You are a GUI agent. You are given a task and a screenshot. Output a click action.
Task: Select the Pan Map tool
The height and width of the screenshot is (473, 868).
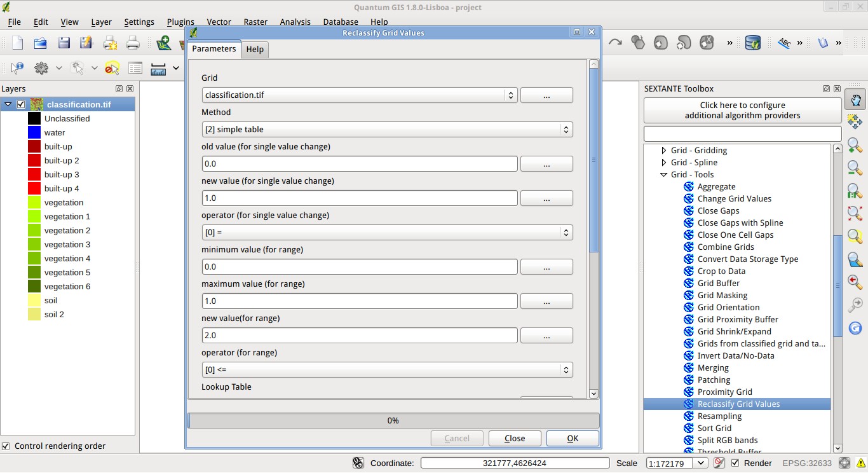pyautogui.click(x=856, y=99)
